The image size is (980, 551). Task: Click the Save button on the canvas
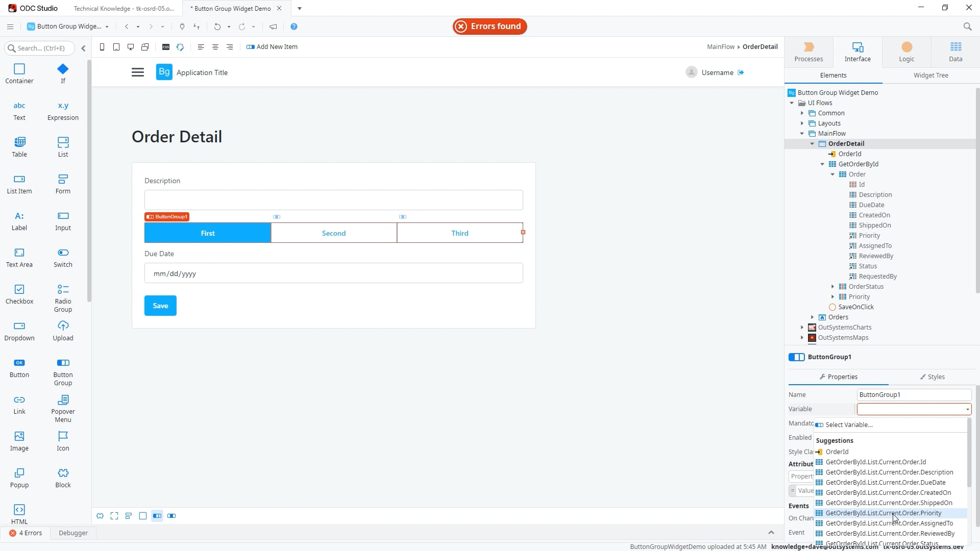coord(160,305)
